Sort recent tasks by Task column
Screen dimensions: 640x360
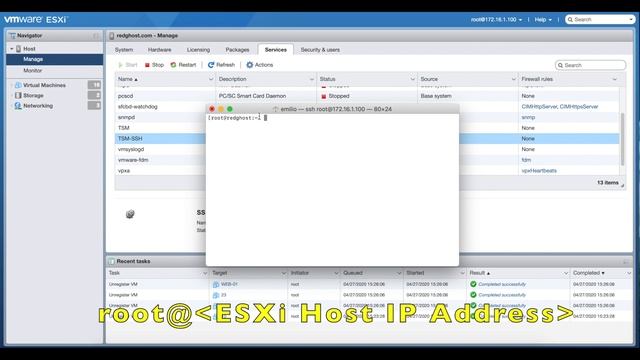114,273
